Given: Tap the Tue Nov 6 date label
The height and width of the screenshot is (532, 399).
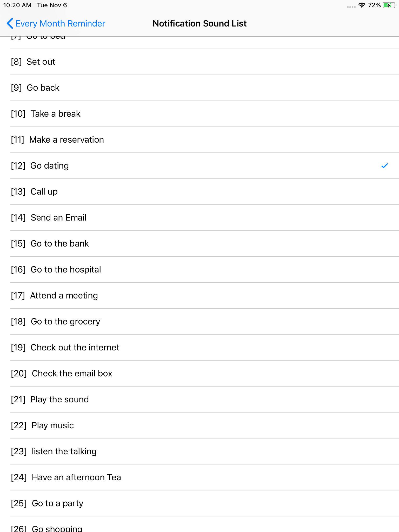Looking at the screenshot, I should coord(52,5).
